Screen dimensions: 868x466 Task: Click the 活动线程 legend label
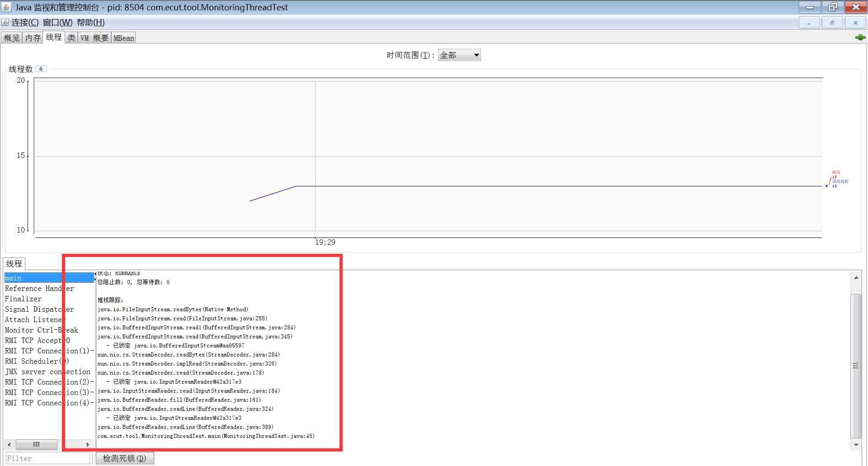840,181
